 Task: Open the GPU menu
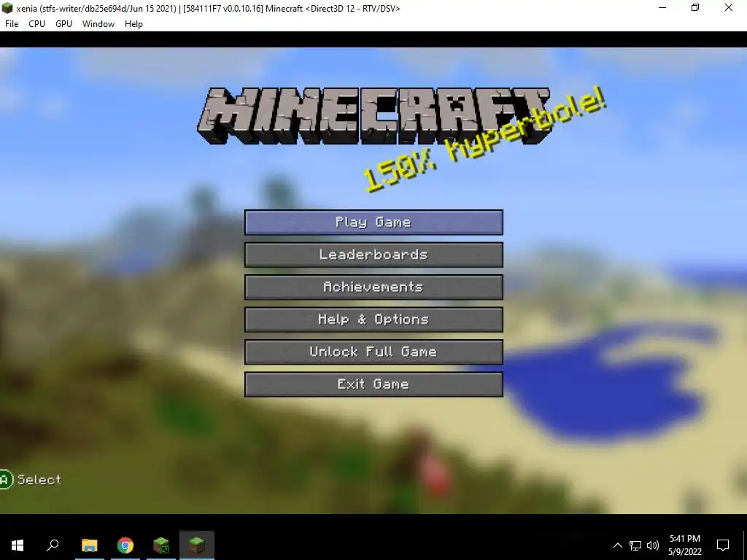point(63,24)
